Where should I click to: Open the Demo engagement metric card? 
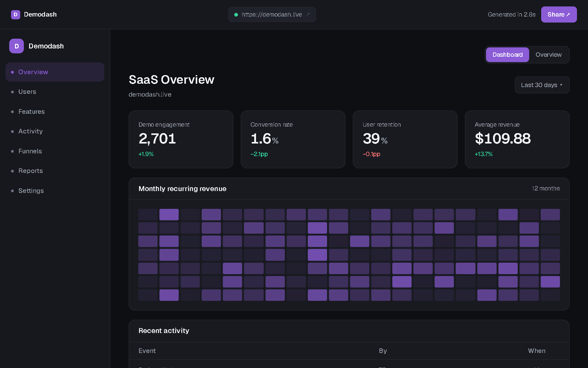pos(181,139)
